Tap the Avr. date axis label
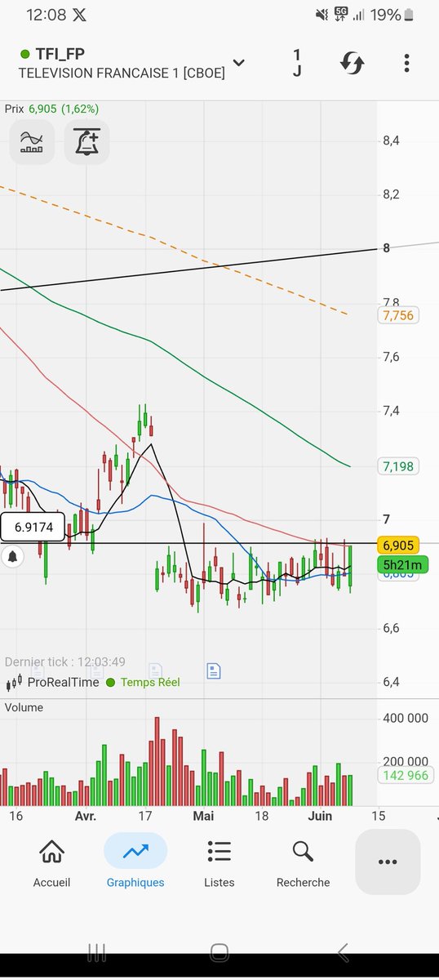The height and width of the screenshot is (980, 439). click(85, 816)
